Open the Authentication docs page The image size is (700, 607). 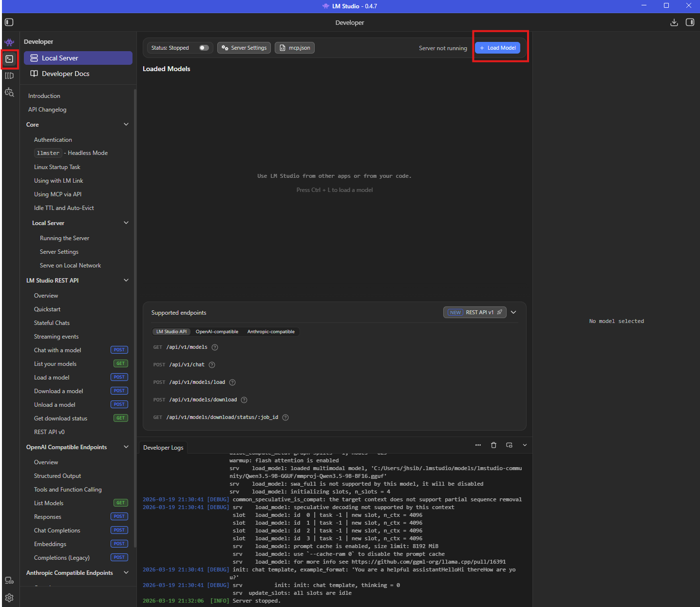(53, 140)
